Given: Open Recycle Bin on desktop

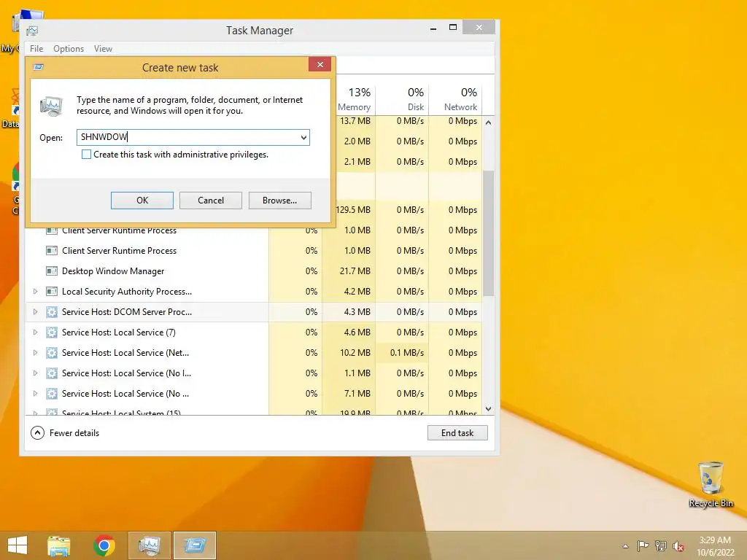Looking at the screenshot, I should click(x=711, y=484).
